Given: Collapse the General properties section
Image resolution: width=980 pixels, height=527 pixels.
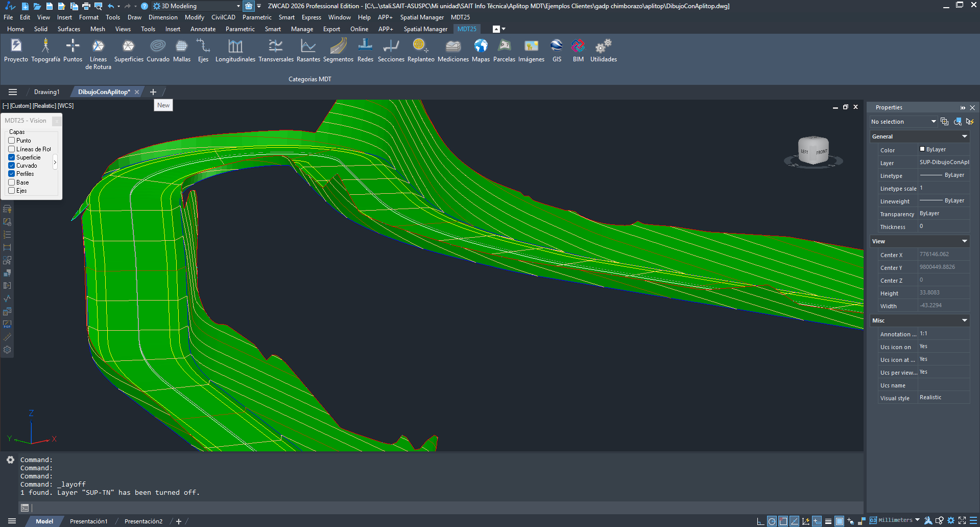Looking at the screenshot, I should pyautogui.click(x=965, y=136).
